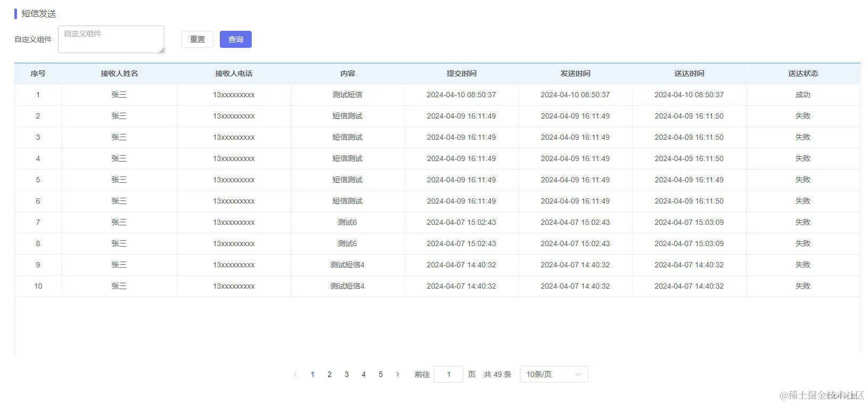Click 张三 name in row 4

(x=119, y=158)
